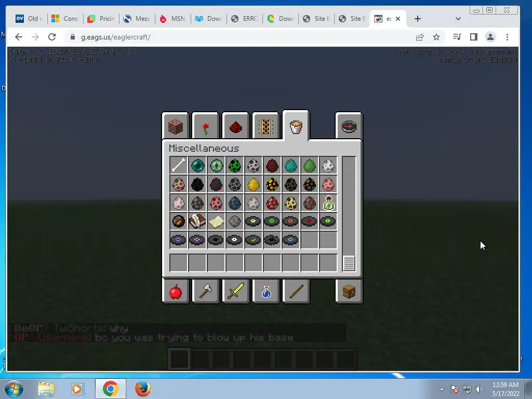Switch to the Combat golden sword tab

(235, 291)
